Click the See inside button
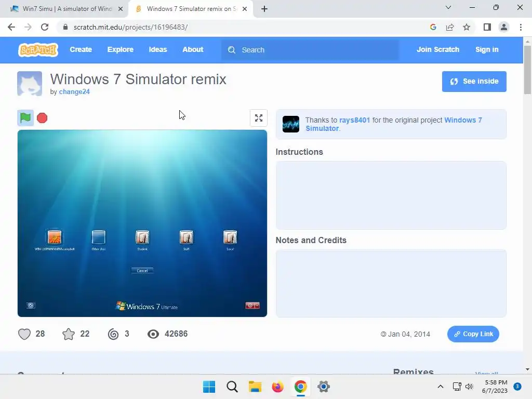 coord(474,82)
